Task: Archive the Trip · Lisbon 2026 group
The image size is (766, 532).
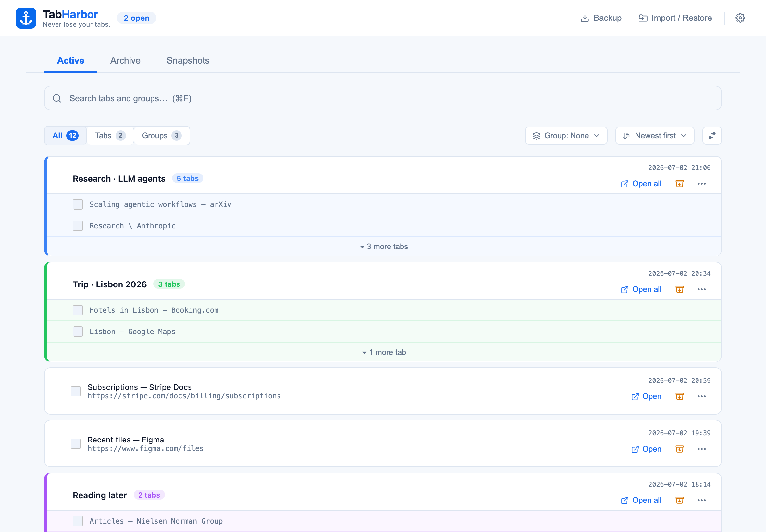Action: point(680,289)
